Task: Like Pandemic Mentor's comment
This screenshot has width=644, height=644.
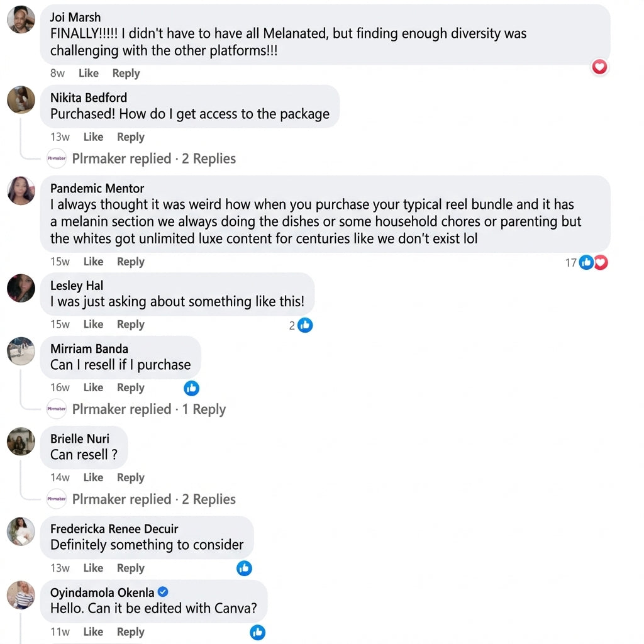Action: pyautogui.click(x=93, y=262)
